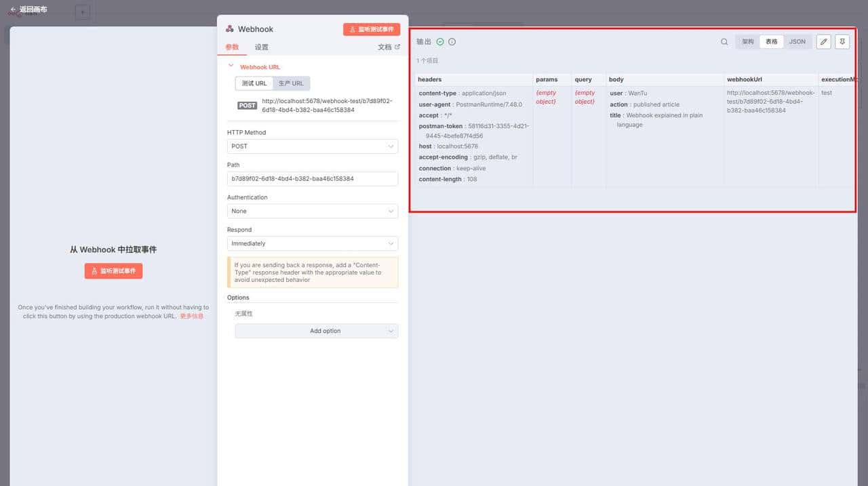Click inside the Path input field
The height and width of the screenshot is (486, 868).
coord(312,178)
